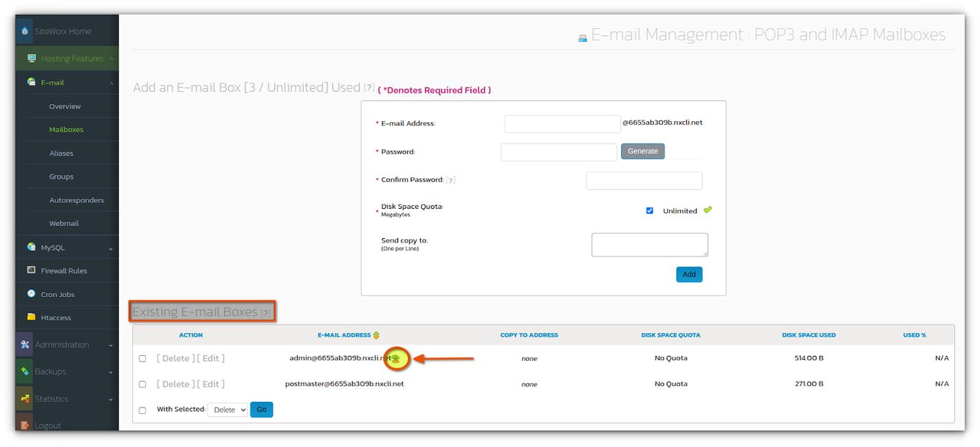Open webmail for the admin mailbox
The width and height of the screenshot is (980, 447).
(x=396, y=358)
